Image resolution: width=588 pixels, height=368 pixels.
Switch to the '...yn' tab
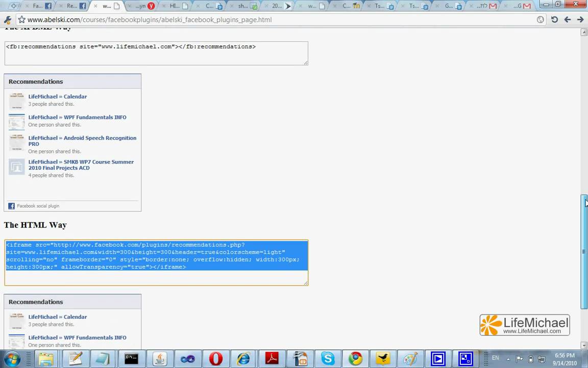[x=142, y=6]
